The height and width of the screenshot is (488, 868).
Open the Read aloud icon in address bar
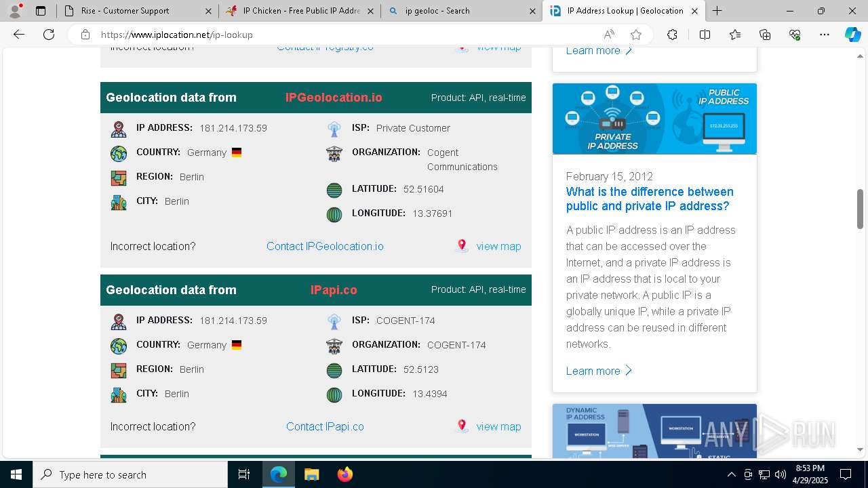(x=609, y=35)
